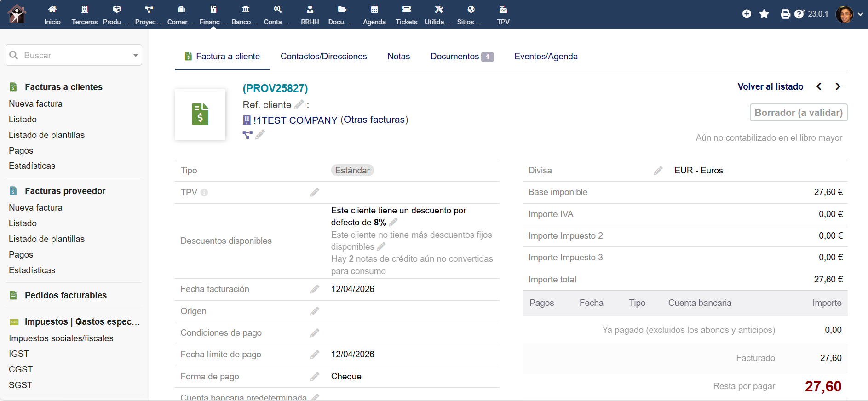Open CGST sidebar entry
Screen dimensions: 868x401
pyautogui.click(x=21, y=369)
